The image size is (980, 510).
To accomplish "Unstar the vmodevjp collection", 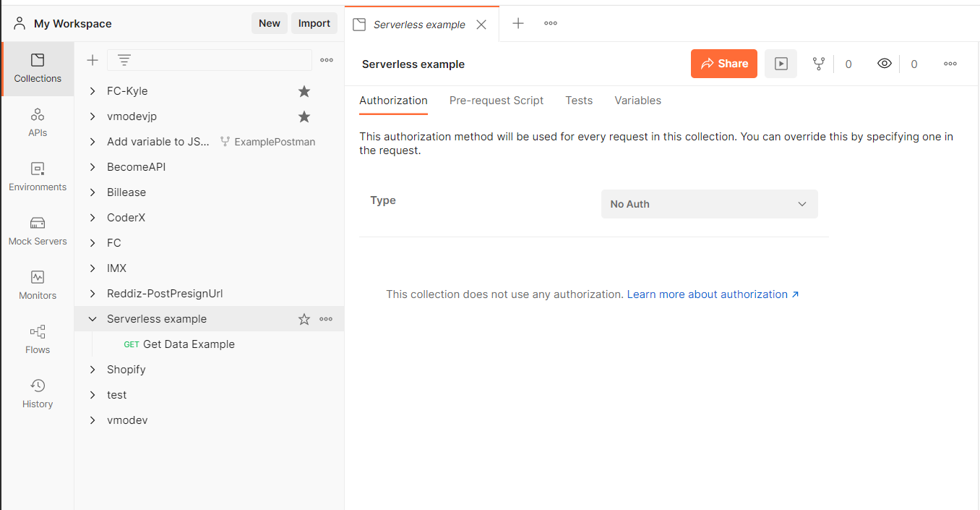I will [x=304, y=116].
